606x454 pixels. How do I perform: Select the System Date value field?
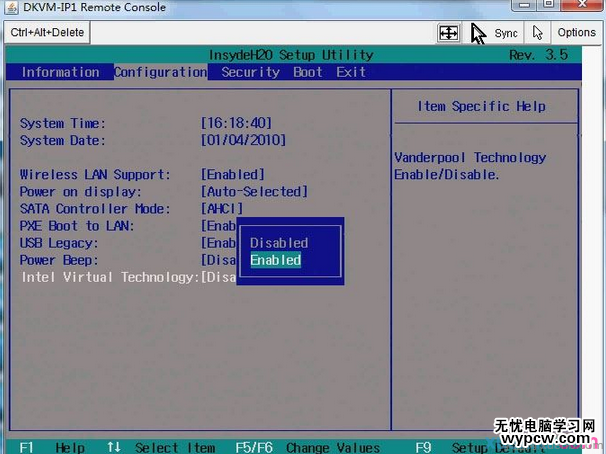click(x=243, y=140)
